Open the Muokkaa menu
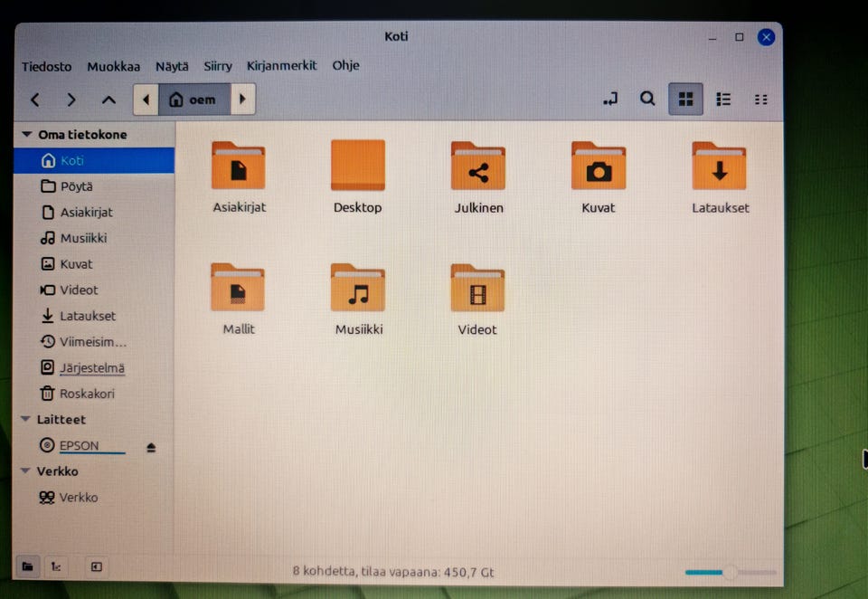 pyautogui.click(x=114, y=66)
